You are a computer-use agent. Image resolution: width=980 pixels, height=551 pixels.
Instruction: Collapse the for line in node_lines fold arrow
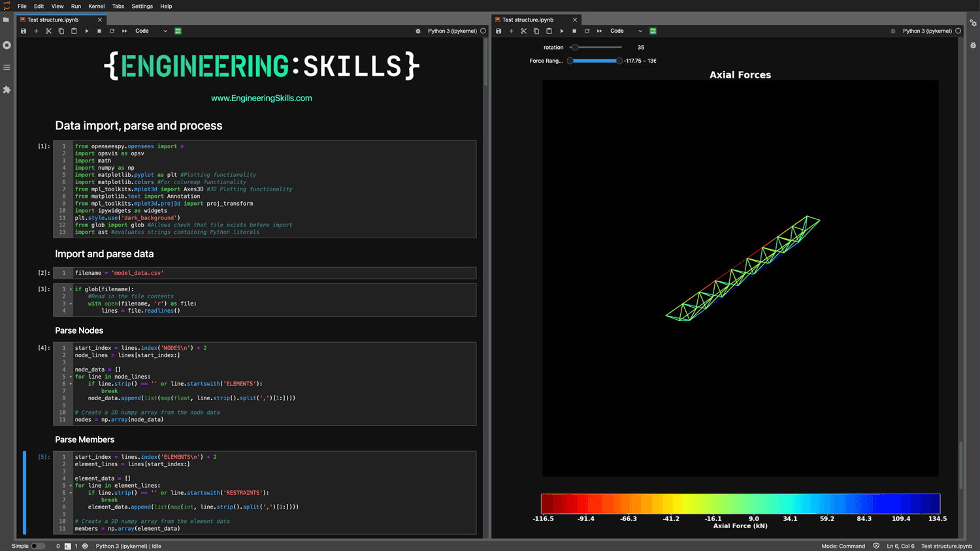71,377
